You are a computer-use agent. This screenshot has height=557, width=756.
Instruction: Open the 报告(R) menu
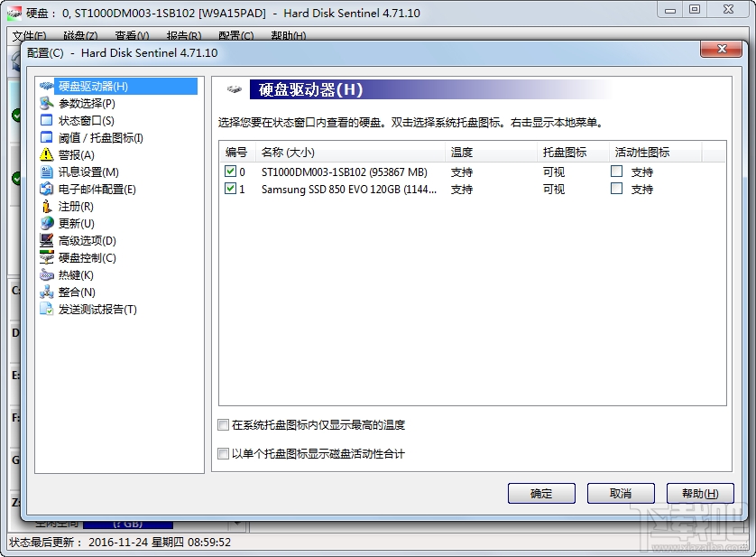181,34
